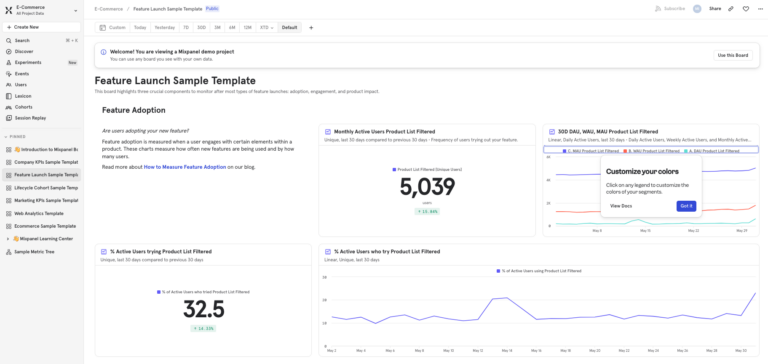Select Feature Launch Sample Template in sidebar

(x=42, y=175)
